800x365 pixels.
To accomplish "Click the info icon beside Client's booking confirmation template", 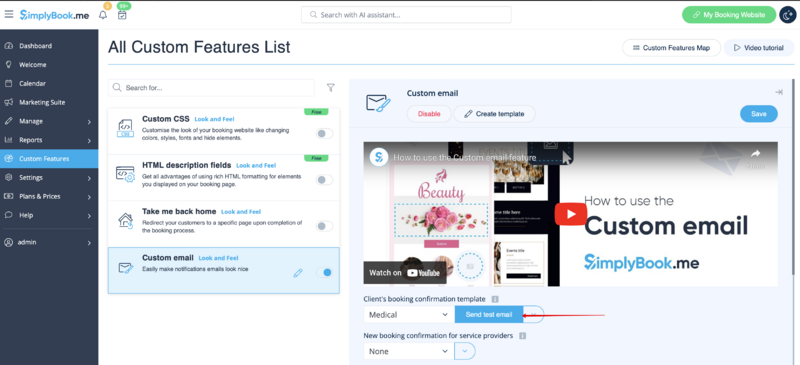I will (x=495, y=299).
